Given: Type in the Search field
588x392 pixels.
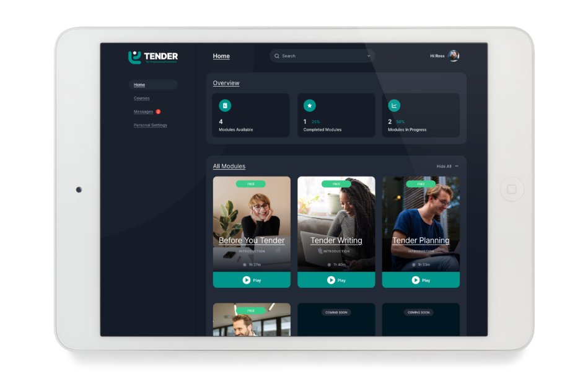Looking at the screenshot, I should [x=322, y=56].
